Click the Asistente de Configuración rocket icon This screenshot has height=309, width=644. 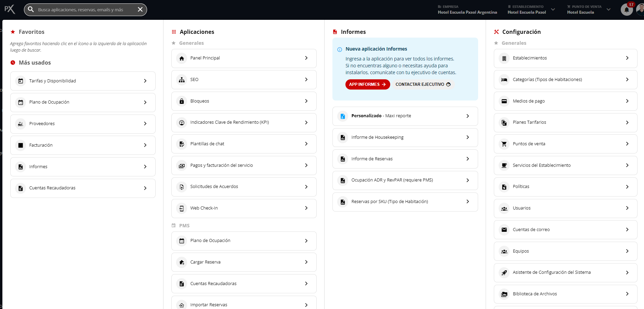pyautogui.click(x=504, y=273)
